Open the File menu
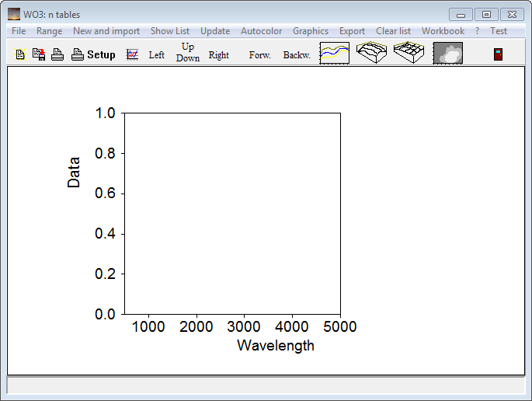 pos(19,31)
